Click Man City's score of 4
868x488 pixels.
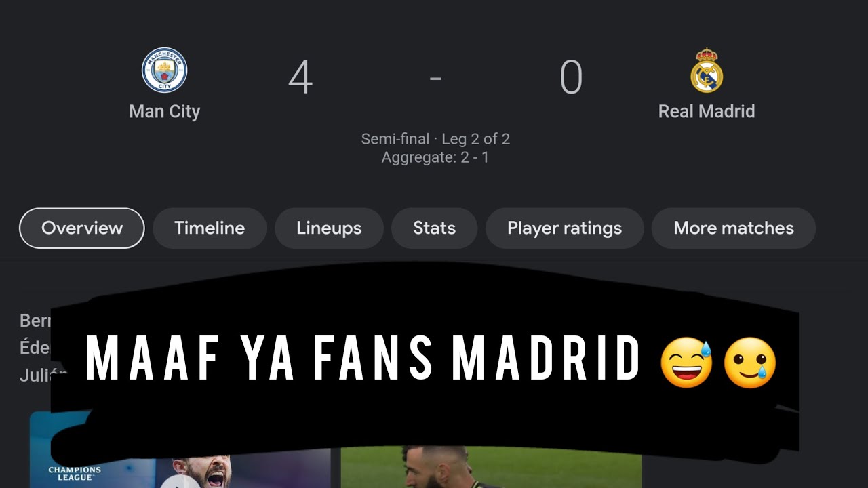[x=300, y=77]
